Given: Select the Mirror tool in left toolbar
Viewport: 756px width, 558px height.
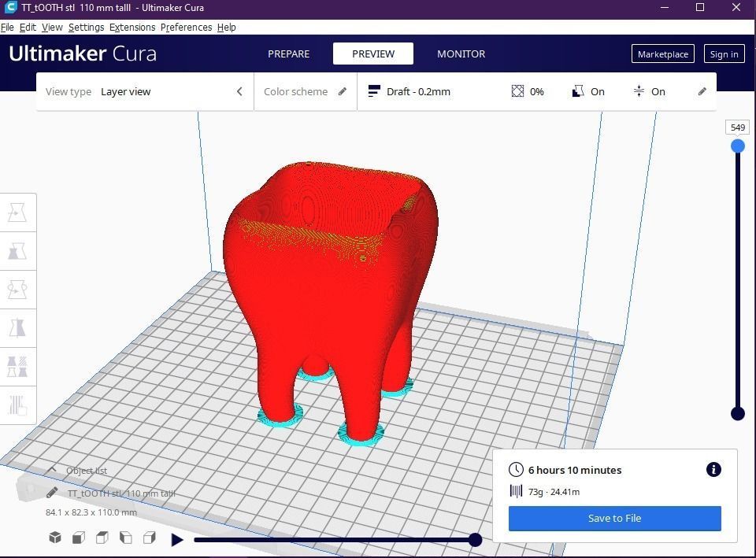Looking at the screenshot, I should [x=17, y=328].
